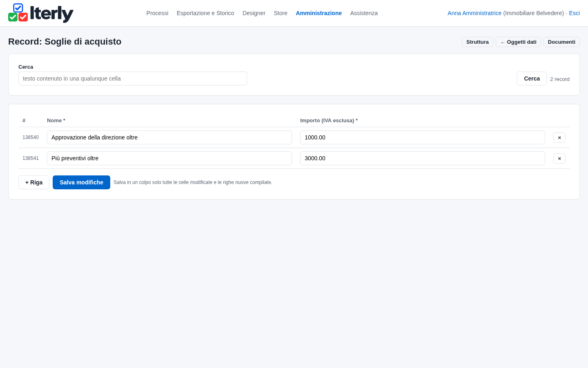Click the Nome column header
Image resolution: width=588 pixels, height=368 pixels.
56,121
